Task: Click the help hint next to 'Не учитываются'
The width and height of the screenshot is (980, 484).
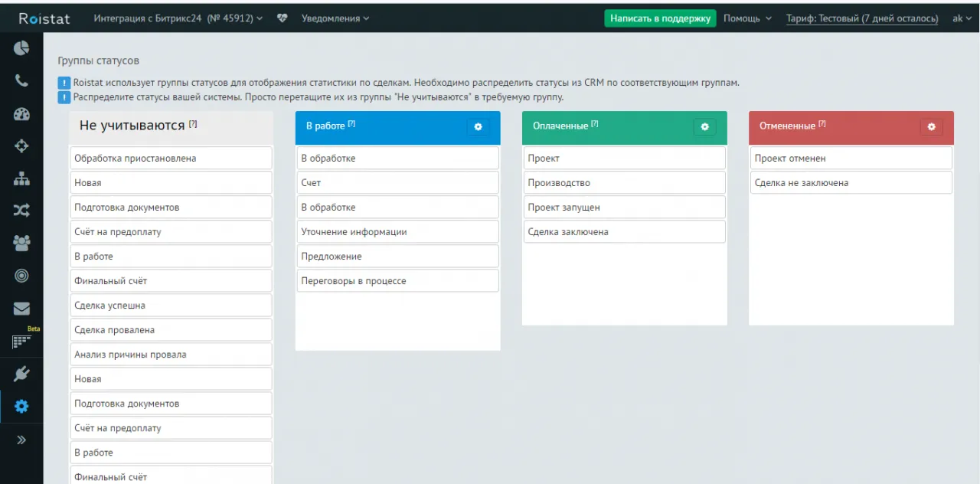Action: coord(193,123)
